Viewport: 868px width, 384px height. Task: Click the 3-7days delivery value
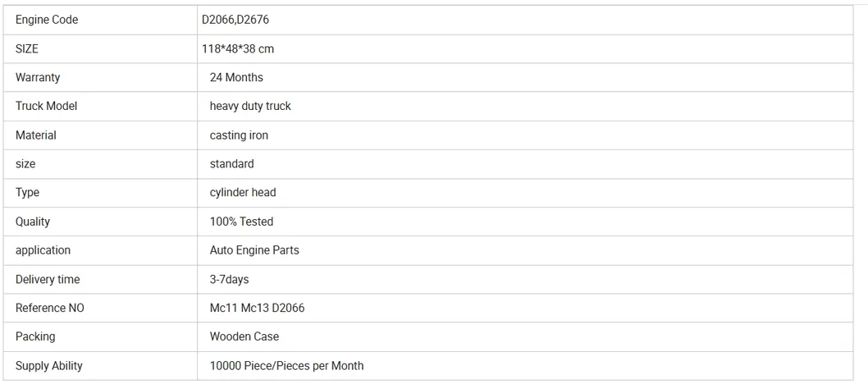(x=229, y=280)
